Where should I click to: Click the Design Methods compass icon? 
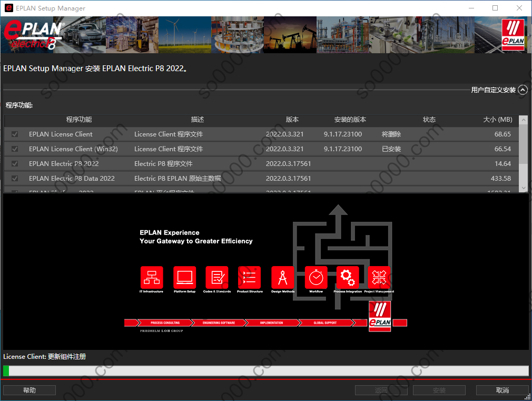(283, 277)
